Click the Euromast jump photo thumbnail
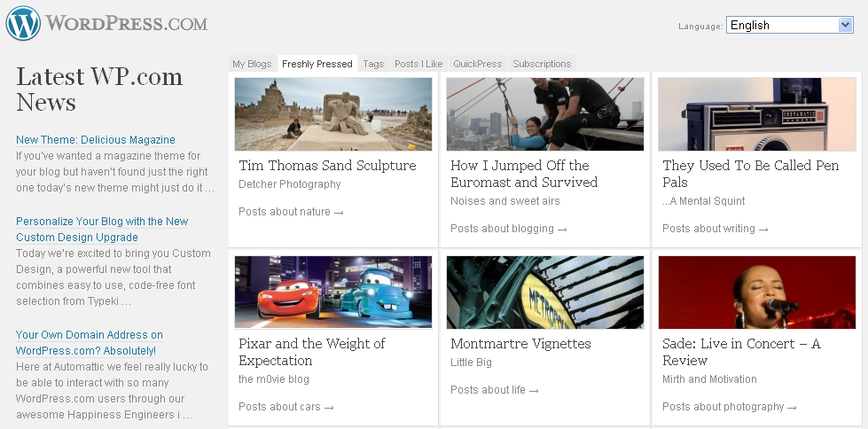The height and width of the screenshot is (429, 868). pyautogui.click(x=545, y=114)
